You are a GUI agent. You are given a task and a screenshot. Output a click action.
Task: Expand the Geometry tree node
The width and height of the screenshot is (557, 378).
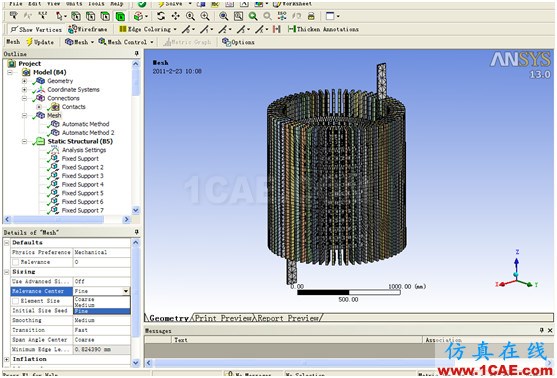pos(25,81)
